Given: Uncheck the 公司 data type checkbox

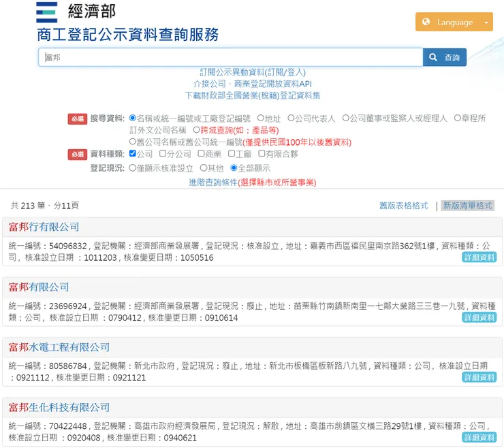Looking at the screenshot, I should click(x=132, y=153).
